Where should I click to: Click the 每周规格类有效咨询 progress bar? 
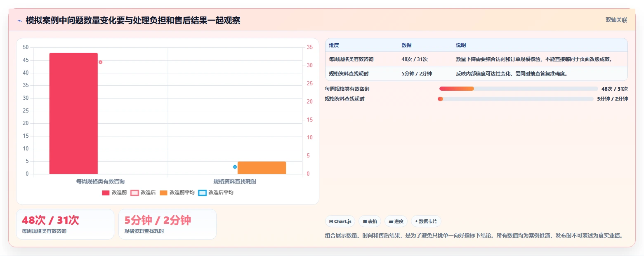tap(519, 89)
